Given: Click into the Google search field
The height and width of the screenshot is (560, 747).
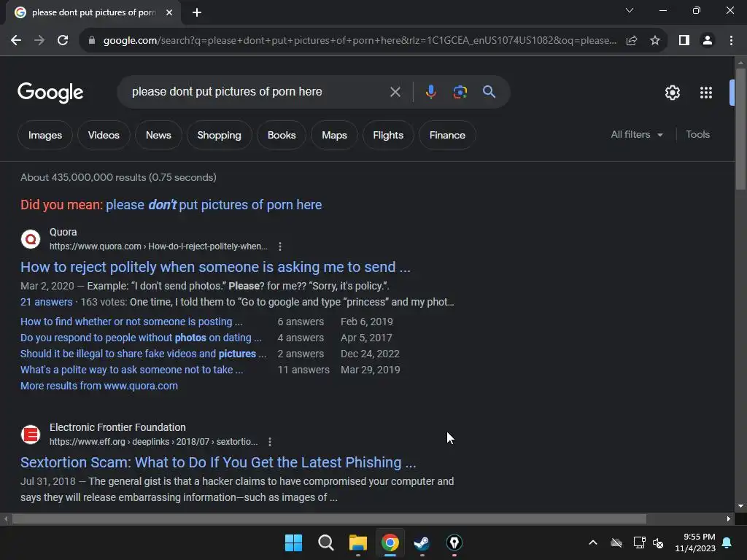Looking at the screenshot, I should point(258,92).
